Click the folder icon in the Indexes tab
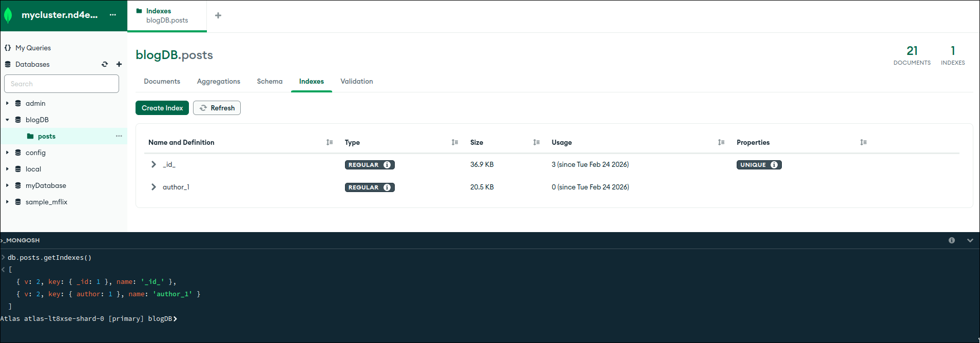The image size is (980, 343). [139, 11]
